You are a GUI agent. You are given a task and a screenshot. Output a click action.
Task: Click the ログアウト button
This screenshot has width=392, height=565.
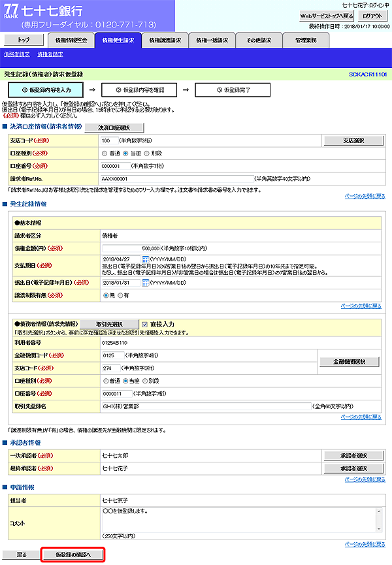(x=372, y=16)
